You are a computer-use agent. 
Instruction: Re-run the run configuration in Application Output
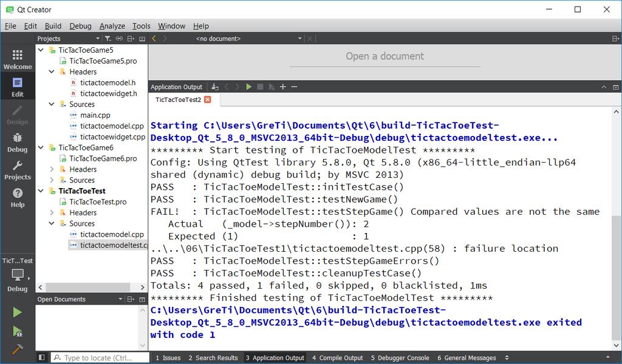248,87
